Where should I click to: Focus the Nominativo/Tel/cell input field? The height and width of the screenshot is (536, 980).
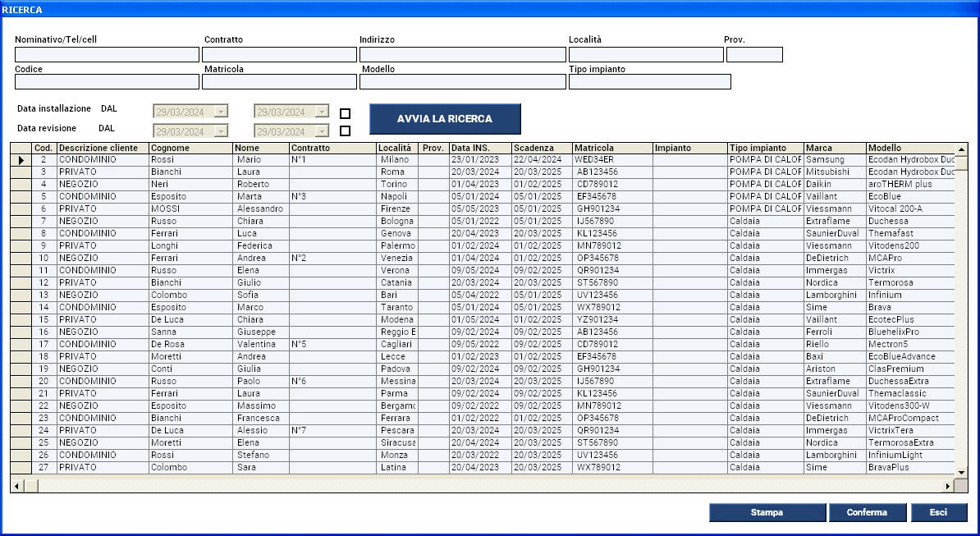coord(107,55)
